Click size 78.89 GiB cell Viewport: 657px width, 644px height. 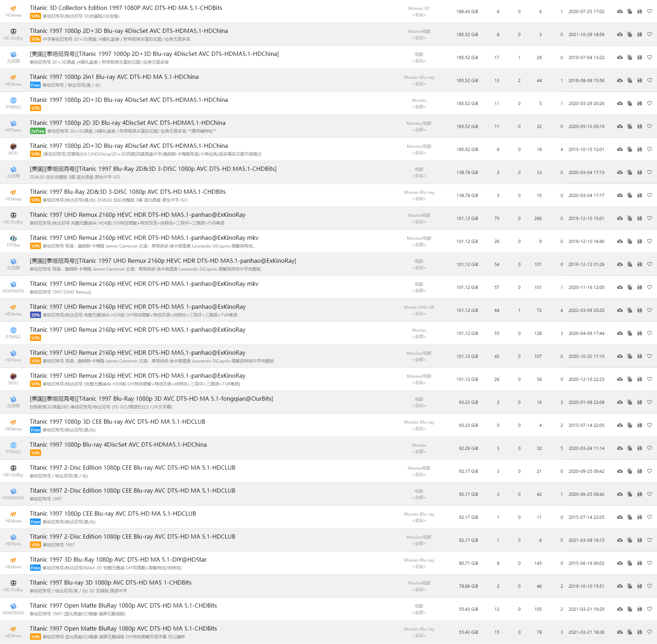(468, 586)
